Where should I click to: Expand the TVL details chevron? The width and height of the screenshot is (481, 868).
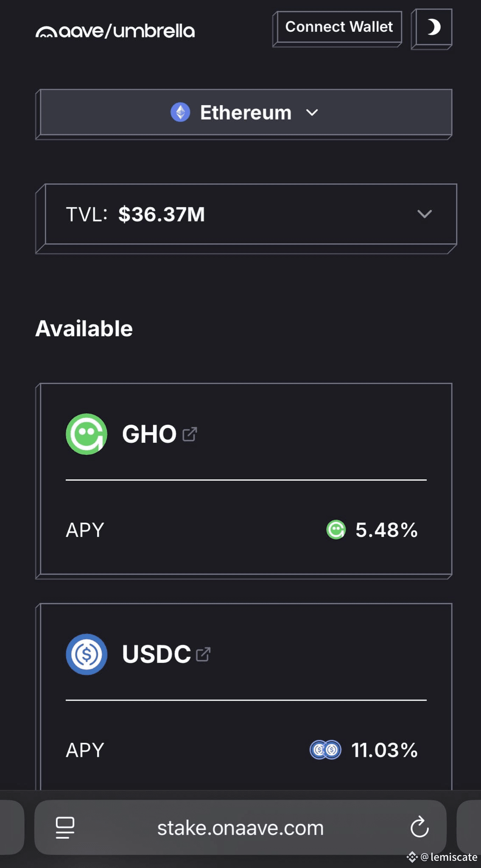coord(424,214)
